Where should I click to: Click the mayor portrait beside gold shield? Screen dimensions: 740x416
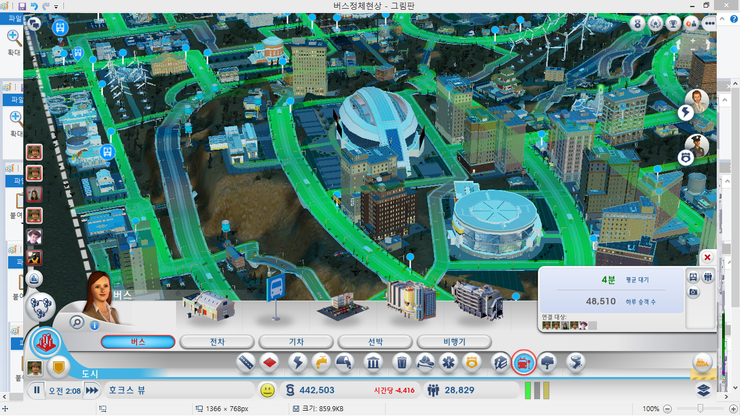click(x=34, y=367)
